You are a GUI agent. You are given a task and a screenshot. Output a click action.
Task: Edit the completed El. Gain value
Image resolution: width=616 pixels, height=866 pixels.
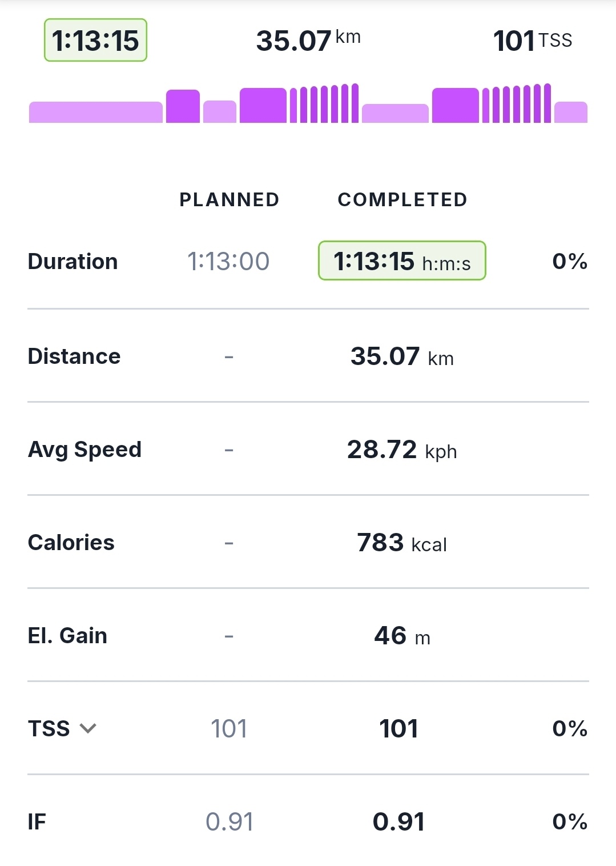(402, 636)
